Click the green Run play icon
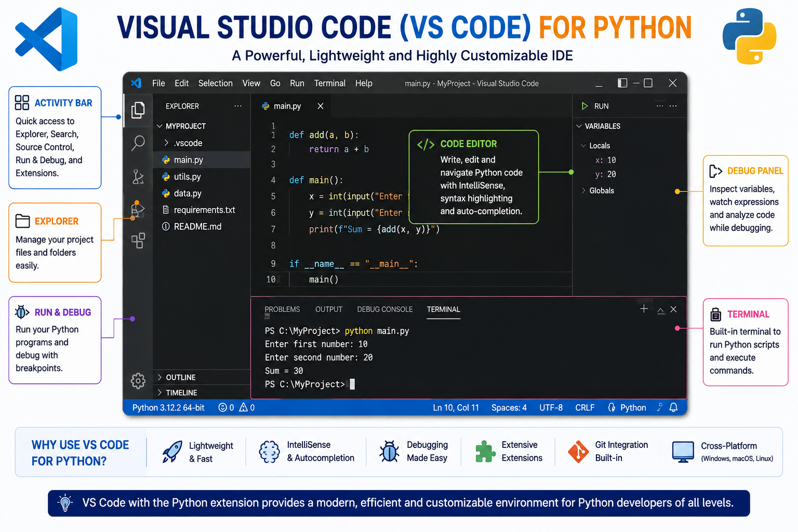Screen dimensions: 798x532 click(x=584, y=106)
